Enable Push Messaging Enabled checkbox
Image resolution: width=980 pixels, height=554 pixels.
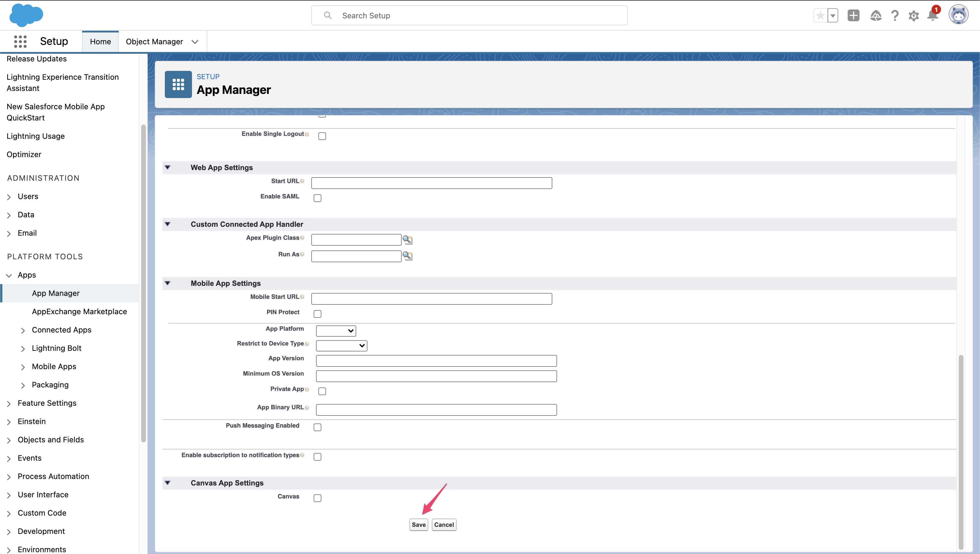[x=317, y=427]
